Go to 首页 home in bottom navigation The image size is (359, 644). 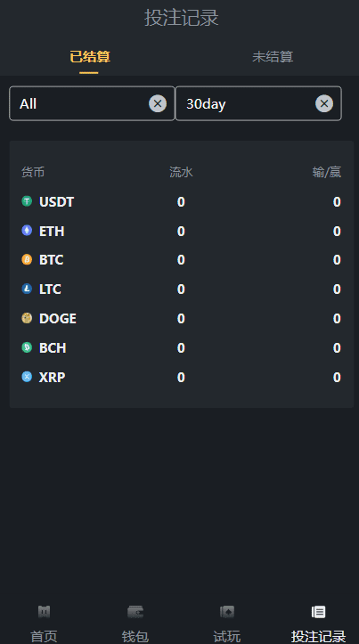(44, 624)
